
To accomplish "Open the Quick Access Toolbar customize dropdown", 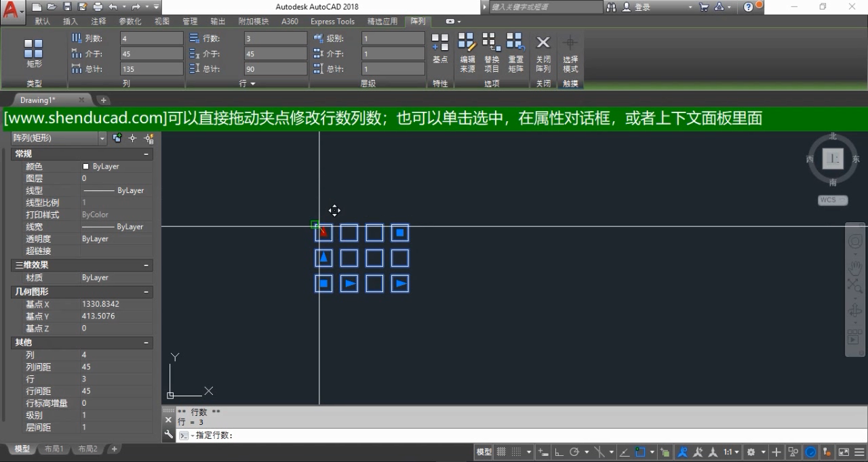I will (x=157, y=7).
